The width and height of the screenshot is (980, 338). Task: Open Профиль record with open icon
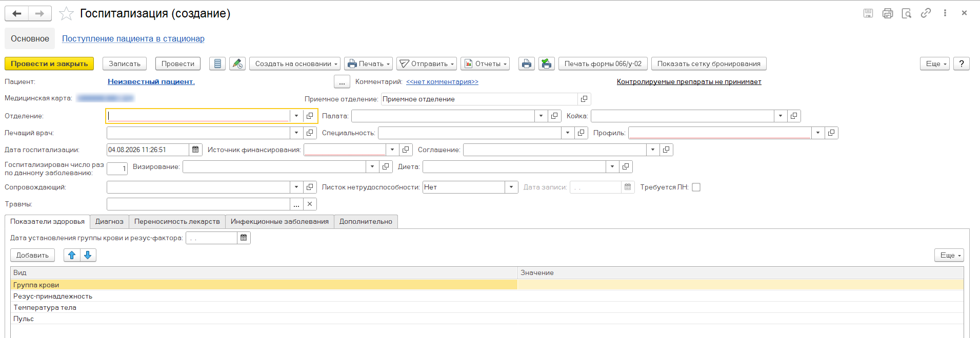click(831, 133)
